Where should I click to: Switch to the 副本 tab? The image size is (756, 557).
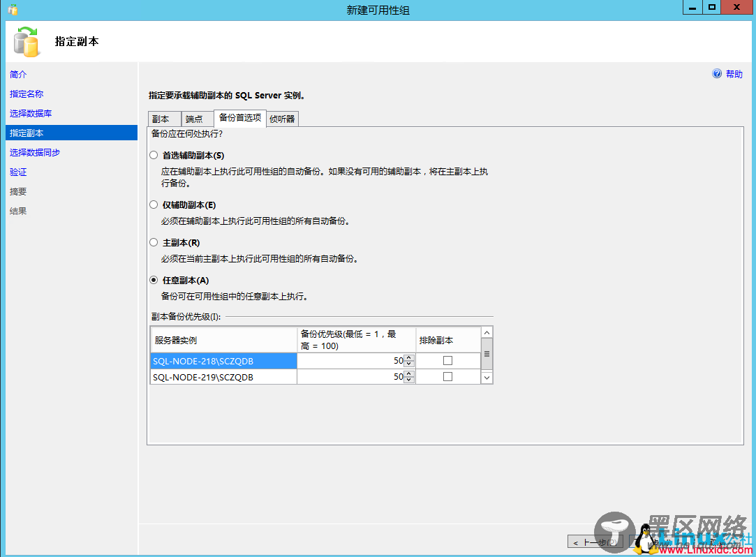pos(165,119)
